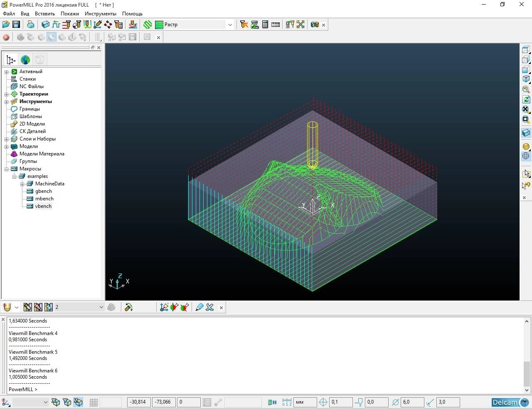Open toolpath verification icon with orange burst
Image resolution: width=532 pixels, height=409 pixels.
(244, 25)
